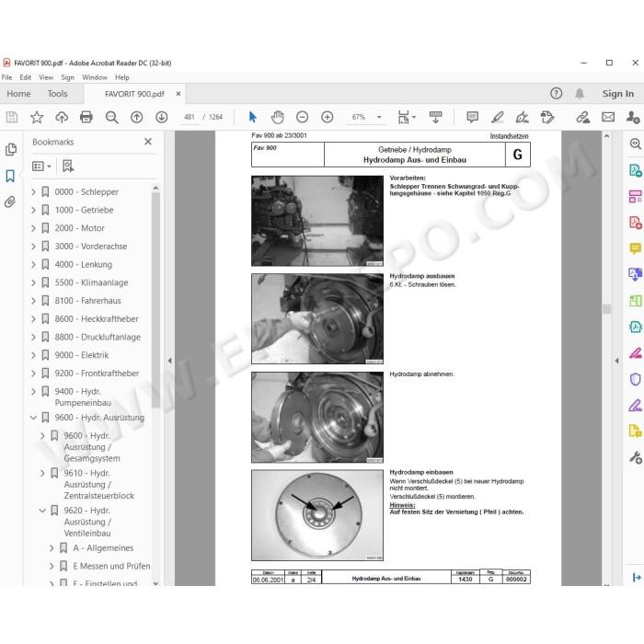Viewport: 644px width, 644px height.
Task: Open the View menu
Action: point(46,77)
